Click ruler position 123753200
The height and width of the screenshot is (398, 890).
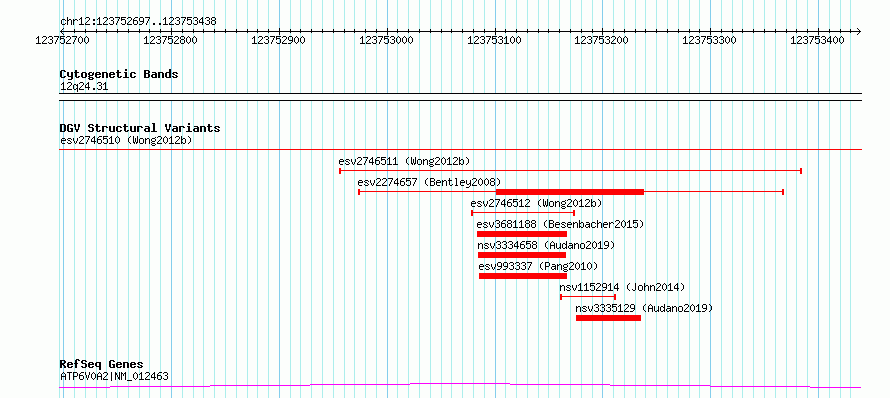pyautogui.click(x=602, y=40)
